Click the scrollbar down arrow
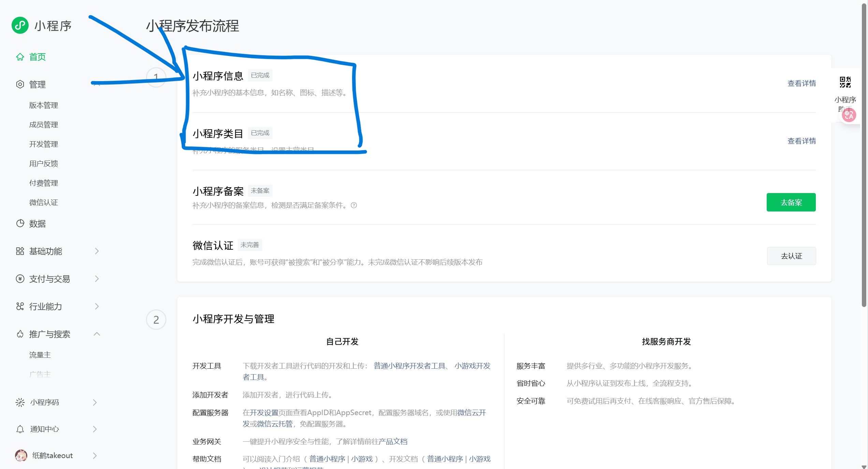868x469 pixels. tap(864, 466)
